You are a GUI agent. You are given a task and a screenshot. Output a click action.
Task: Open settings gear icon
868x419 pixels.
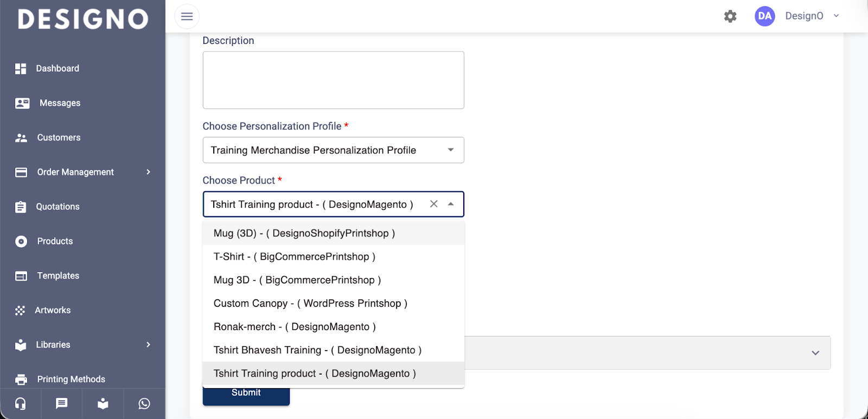[730, 16]
